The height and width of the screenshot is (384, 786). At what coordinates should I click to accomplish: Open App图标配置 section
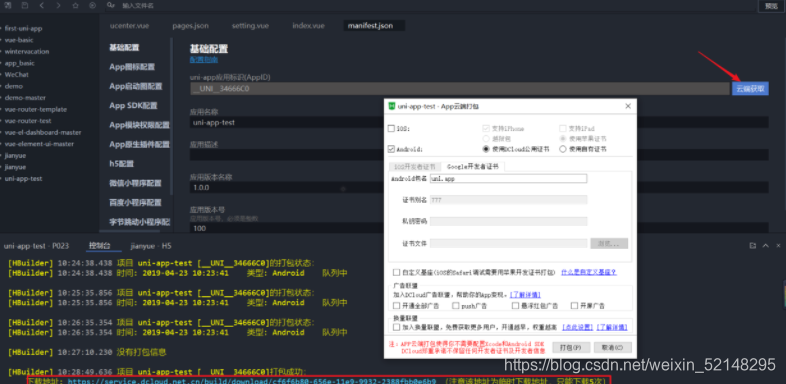coord(132,67)
